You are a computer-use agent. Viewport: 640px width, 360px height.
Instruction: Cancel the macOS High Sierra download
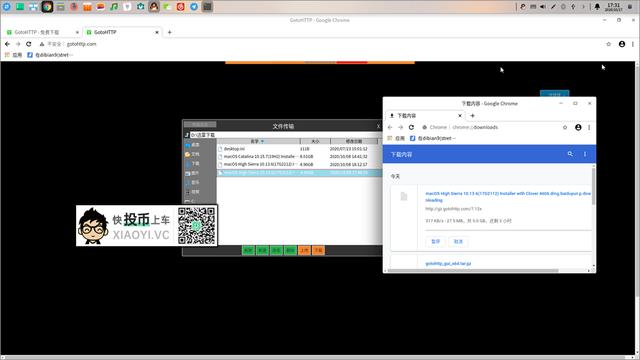coord(458,241)
